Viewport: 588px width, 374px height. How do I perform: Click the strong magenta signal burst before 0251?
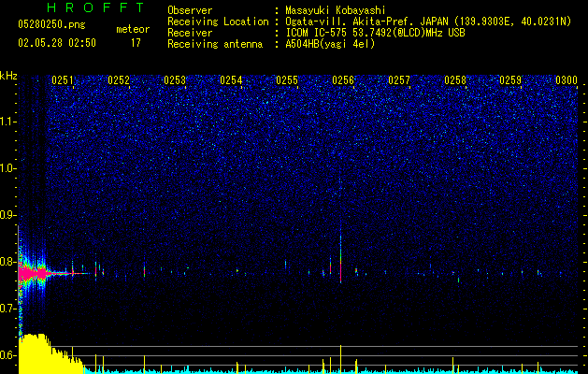tap(33, 273)
